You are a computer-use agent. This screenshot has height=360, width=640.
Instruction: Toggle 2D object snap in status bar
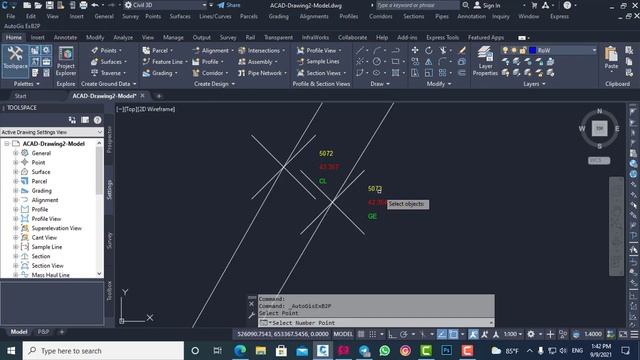453,334
